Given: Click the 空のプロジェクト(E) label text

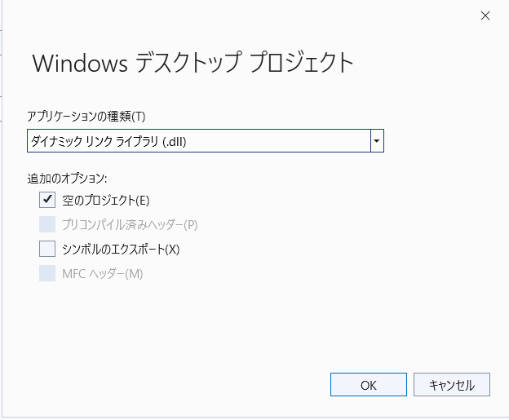Looking at the screenshot, I should [x=106, y=200].
